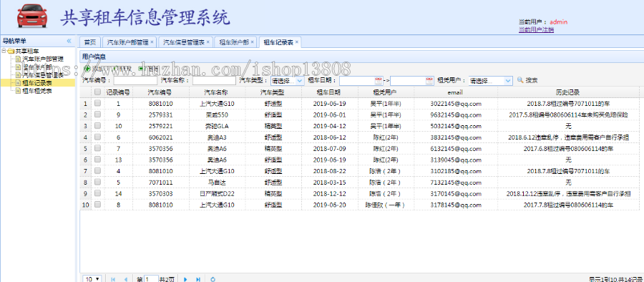The image size is (644, 282).
Task: Open 汽车账户部管理 in navigation tree
Action: point(43,59)
